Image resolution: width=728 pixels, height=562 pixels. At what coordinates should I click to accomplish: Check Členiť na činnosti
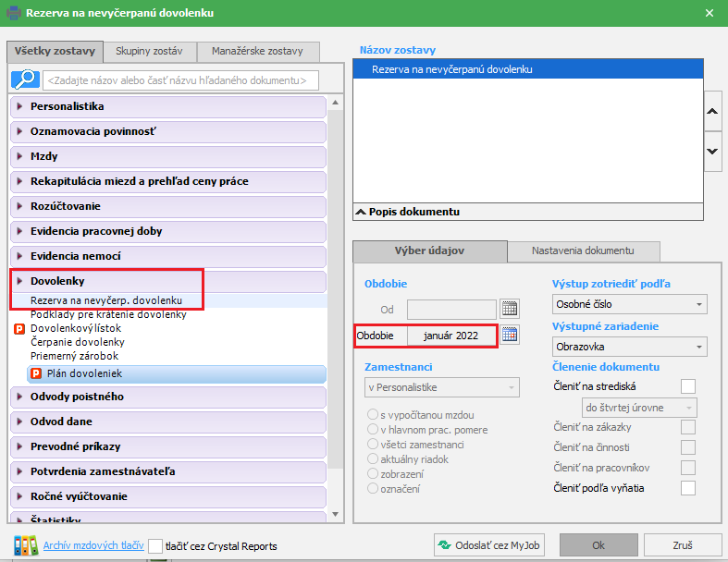tap(687, 447)
